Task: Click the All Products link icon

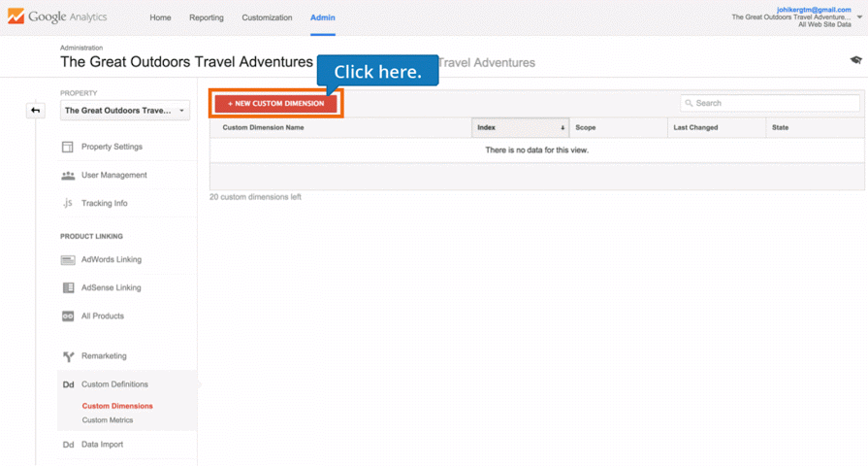Action: click(x=68, y=316)
